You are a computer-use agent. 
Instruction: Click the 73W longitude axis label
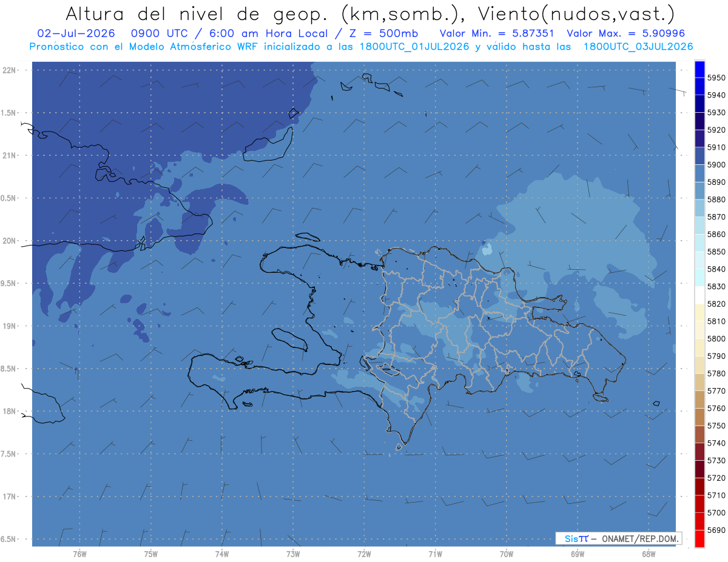pyautogui.click(x=292, y=554)
